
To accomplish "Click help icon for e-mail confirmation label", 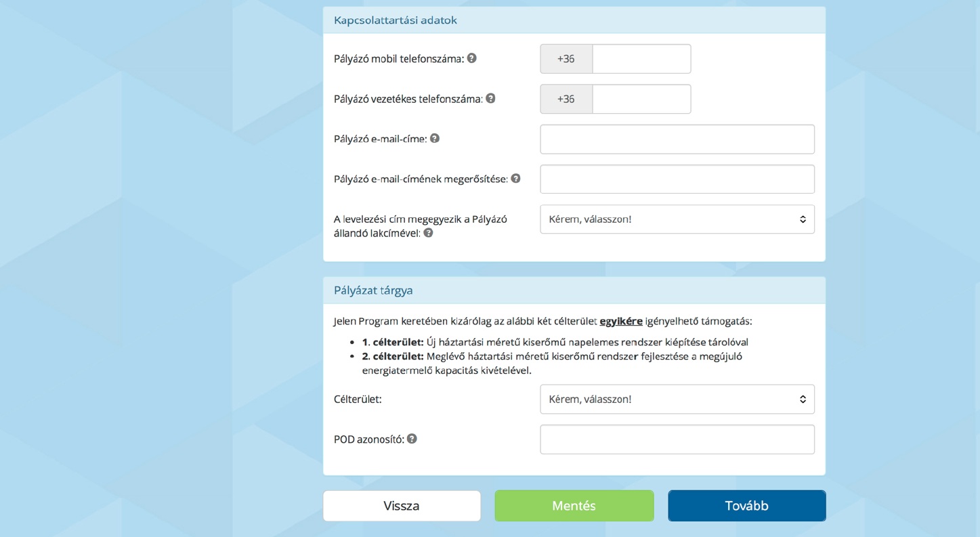I will tap(515, 179).
